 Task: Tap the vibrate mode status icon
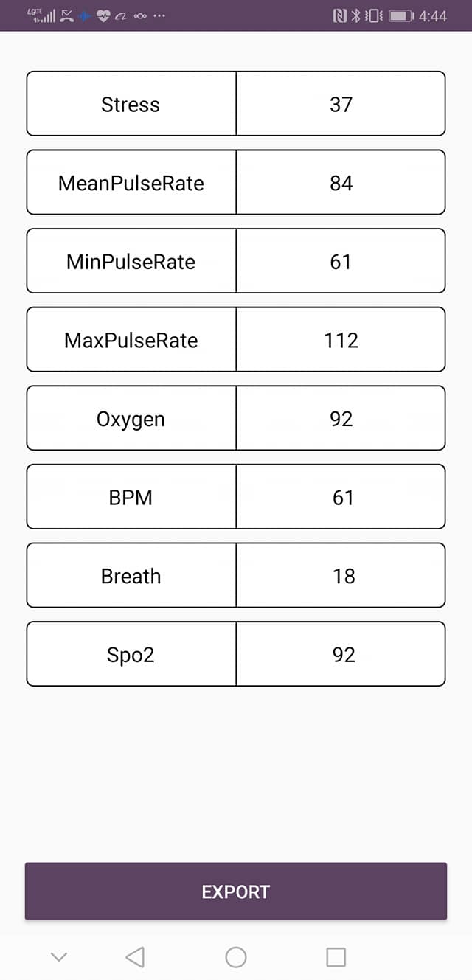pyautogui.click(x=374, y=15)
